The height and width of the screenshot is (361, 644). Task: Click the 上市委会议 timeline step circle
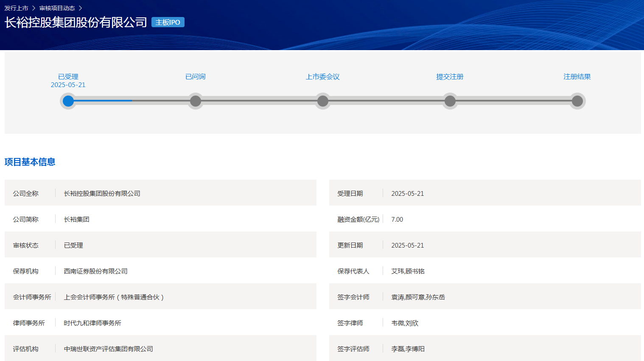[x=323, y=101]
